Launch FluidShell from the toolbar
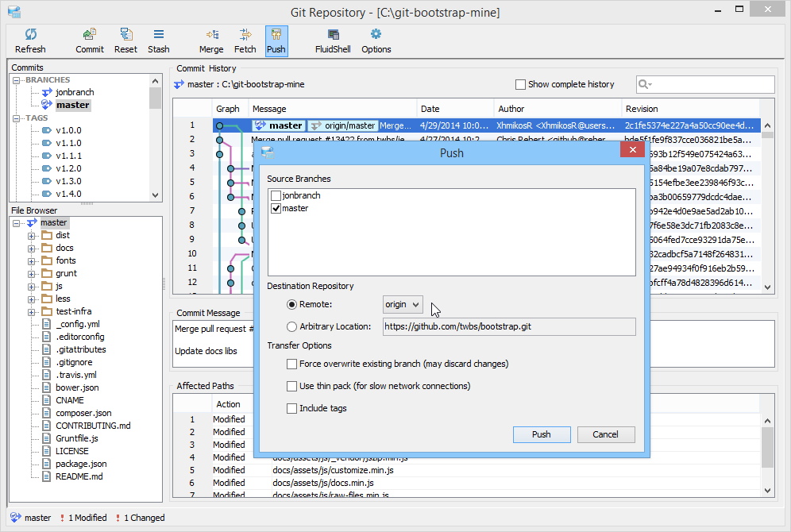Image resolution: width=791 pixels, height=532 pixels. click(x=334, y=40)
